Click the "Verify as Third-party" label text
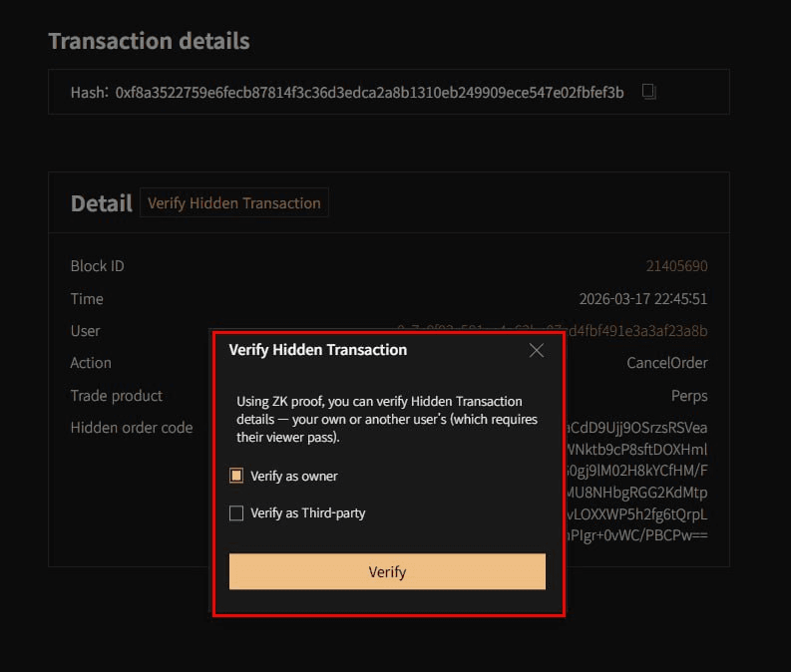791x672 pixels. coord(308,513)
